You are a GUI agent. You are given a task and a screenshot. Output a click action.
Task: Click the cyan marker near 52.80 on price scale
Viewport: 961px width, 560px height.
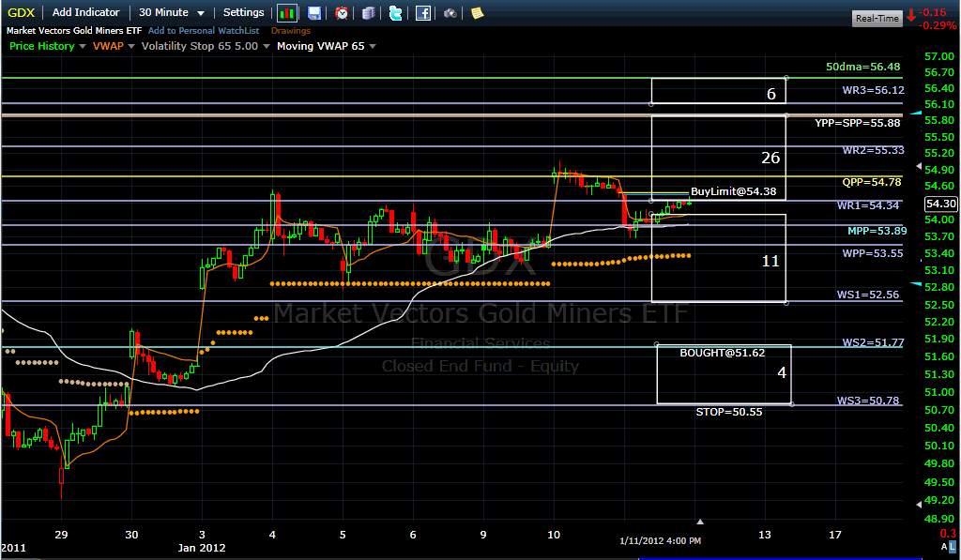[916, 283]
